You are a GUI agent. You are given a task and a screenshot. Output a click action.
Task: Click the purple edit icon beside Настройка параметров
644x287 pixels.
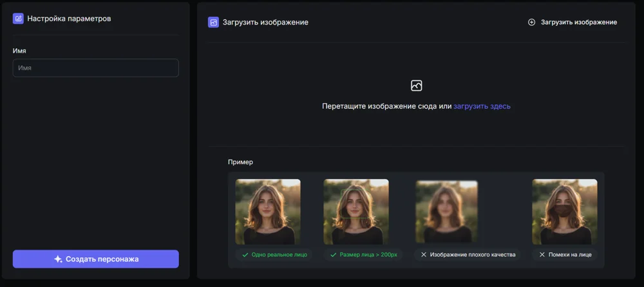click(18, 19)
